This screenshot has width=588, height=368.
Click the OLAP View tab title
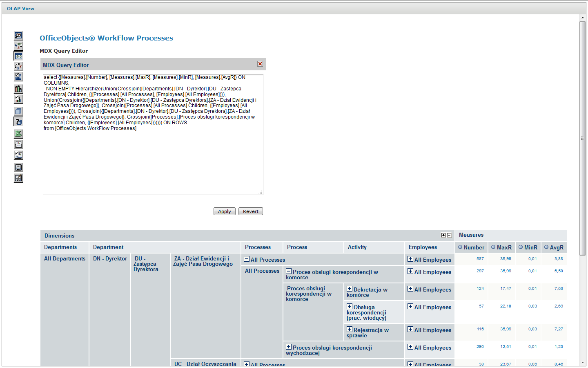(20, 9)
